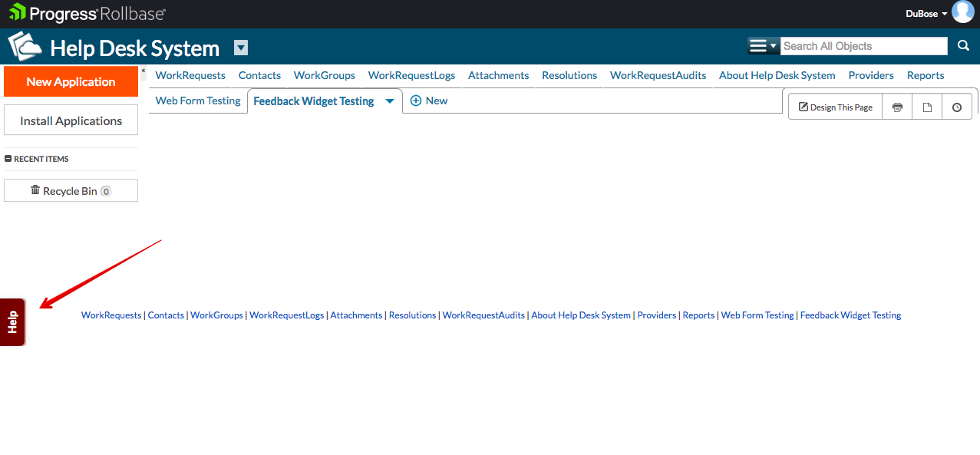
Task: Click the blank page icon beside print
Action: 927,107
